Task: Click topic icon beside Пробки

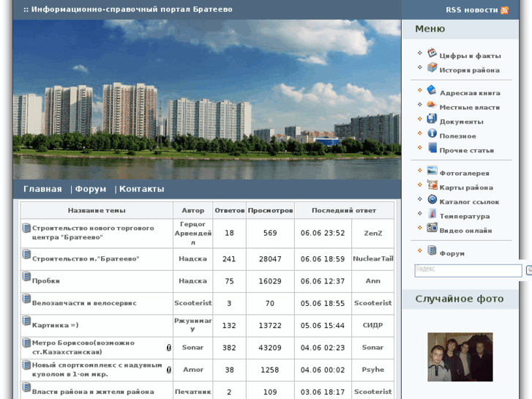Action: pyautogui.click(x=26, y=277)
